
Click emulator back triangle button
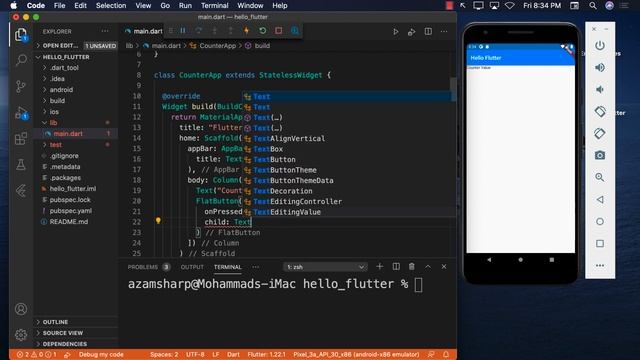pos(600,200)
